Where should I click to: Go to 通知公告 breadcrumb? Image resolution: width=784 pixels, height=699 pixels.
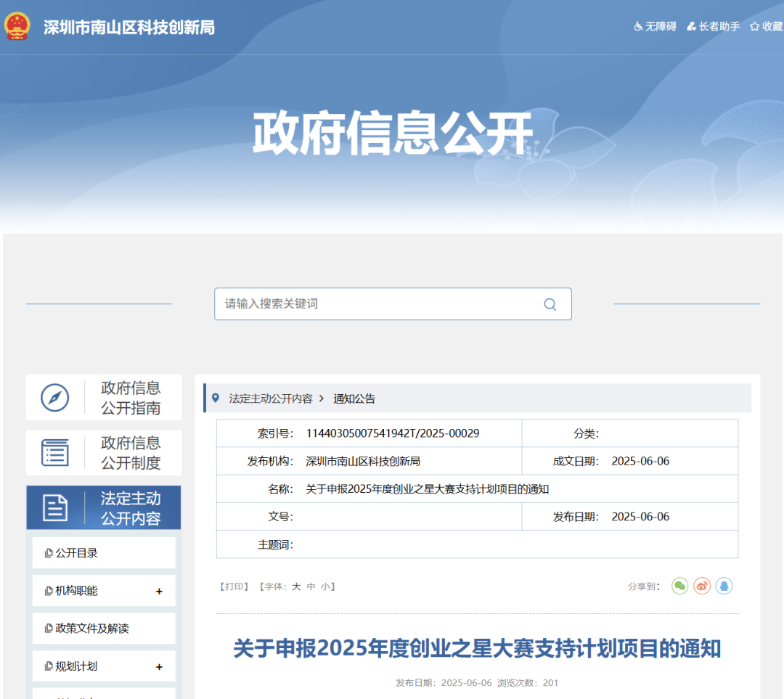pyautogui.click(x=354, y=398)
